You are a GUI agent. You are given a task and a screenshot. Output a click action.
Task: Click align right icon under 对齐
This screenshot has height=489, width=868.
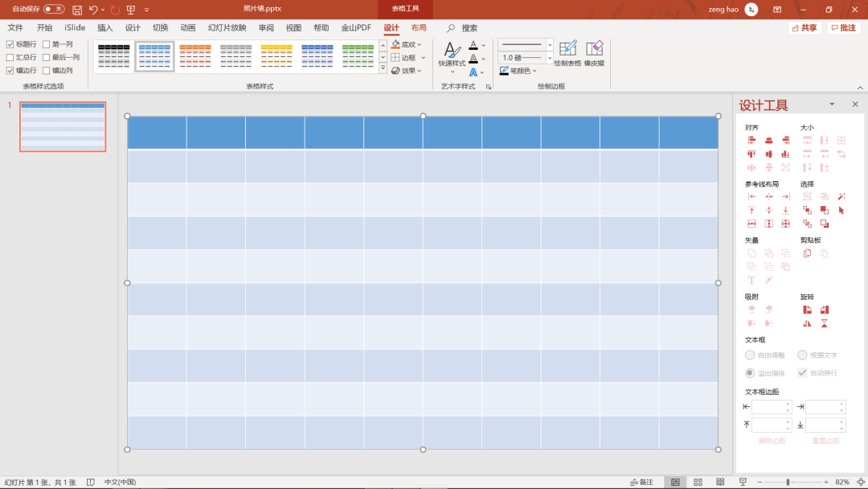[785, 140]
